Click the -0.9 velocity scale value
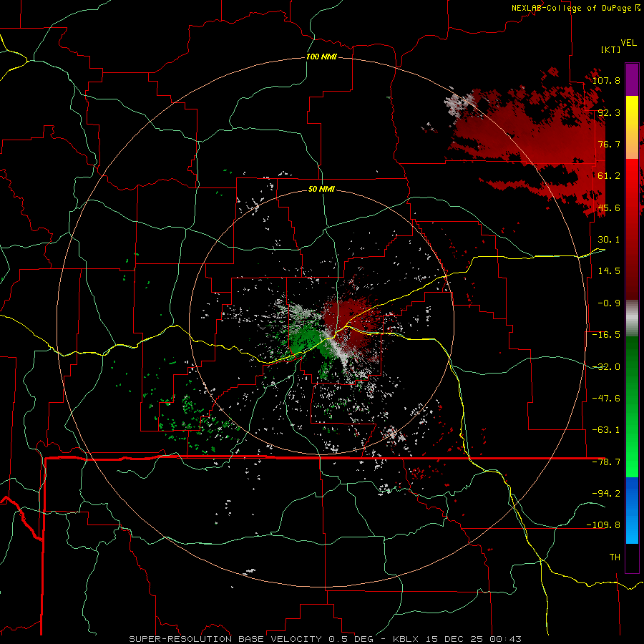The image size is (644, 644). click(x=609, y=303)
